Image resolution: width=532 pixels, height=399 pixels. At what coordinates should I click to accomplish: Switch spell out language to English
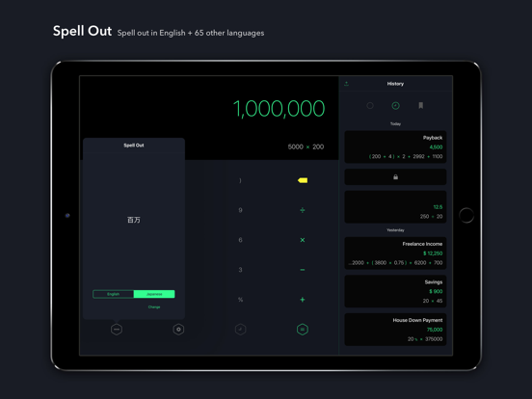[114, 294]
